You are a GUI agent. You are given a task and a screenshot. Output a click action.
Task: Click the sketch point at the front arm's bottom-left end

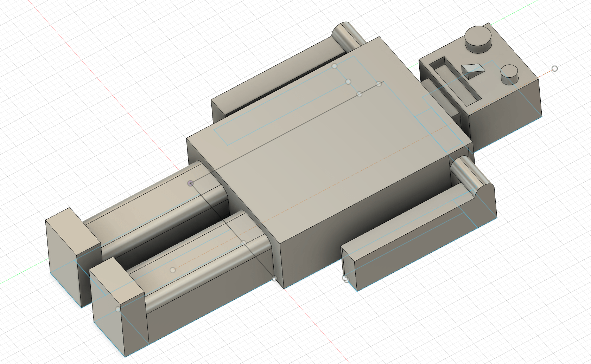coord(345,279)
